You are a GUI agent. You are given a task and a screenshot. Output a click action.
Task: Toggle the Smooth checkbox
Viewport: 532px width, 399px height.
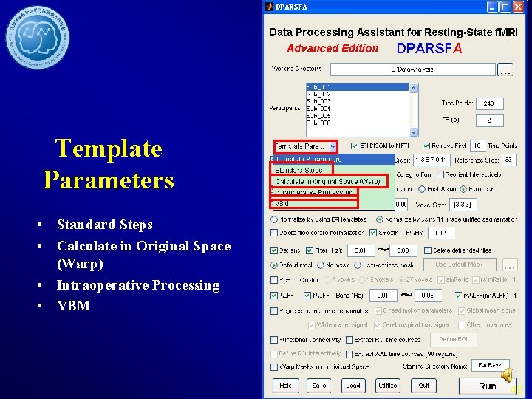tap(373, 233)
